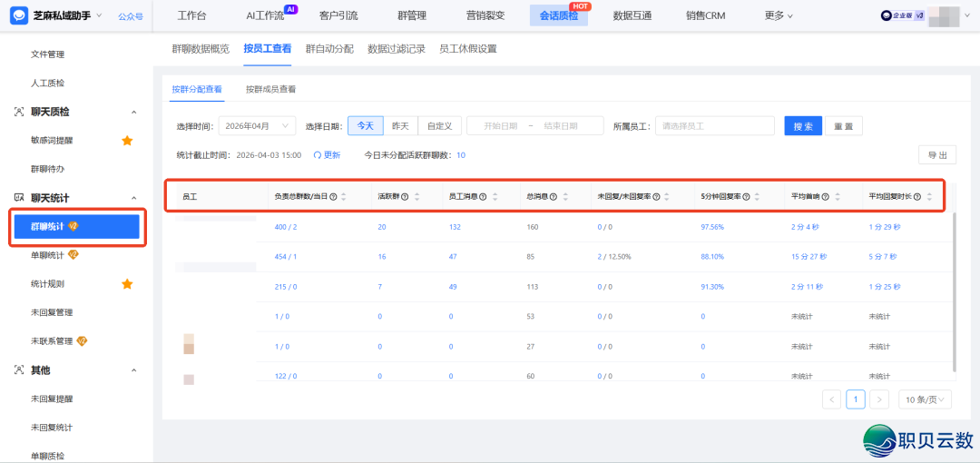Collapse the 聊天质检 sidebar section
The image size is (980, 463).
[133, 112]
